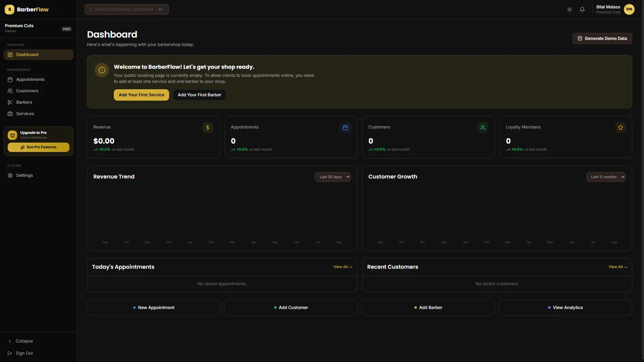Click the search magnifier icon

[90, 9]
